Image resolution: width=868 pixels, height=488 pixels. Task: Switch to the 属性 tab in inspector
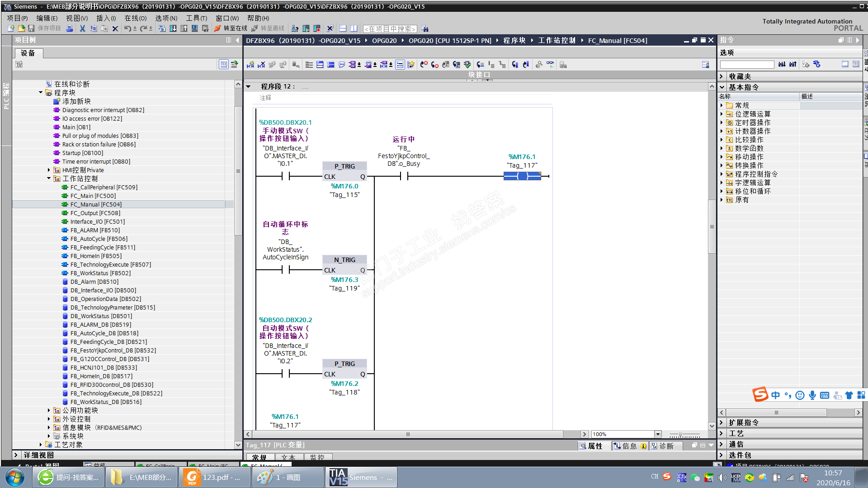(x=592, y=446)
